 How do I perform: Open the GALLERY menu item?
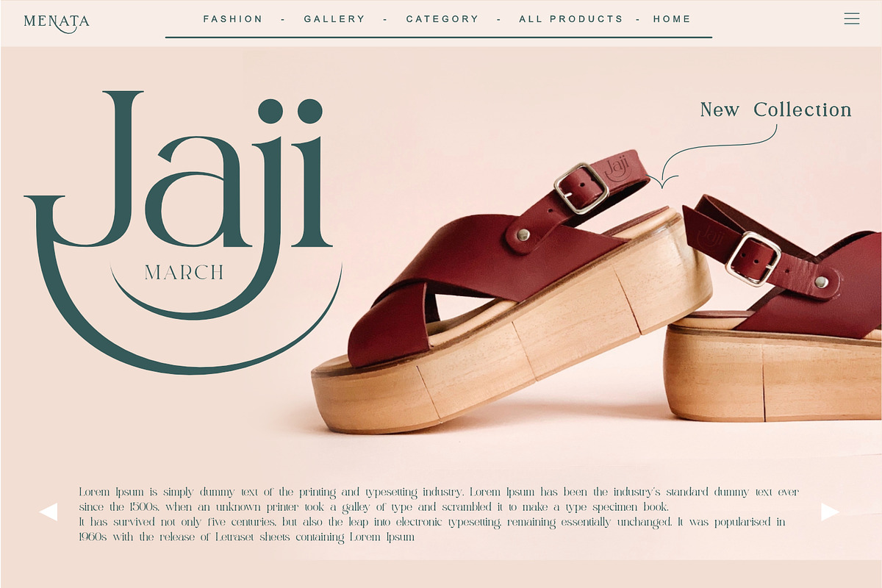tap(334, 19)
